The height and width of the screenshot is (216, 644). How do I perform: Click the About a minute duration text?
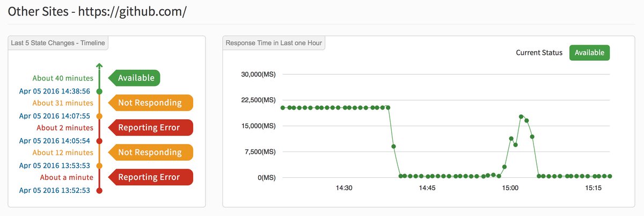(67, 177)
